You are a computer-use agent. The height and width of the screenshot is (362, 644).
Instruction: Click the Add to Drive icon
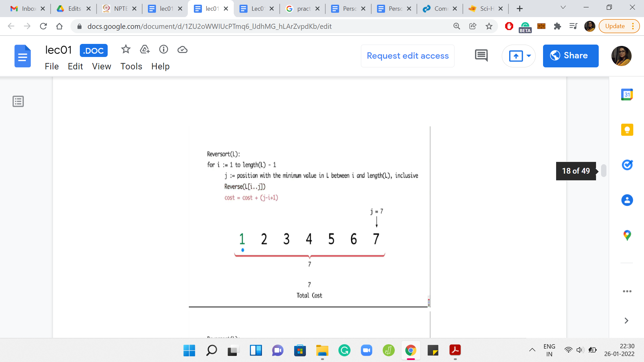(145, 50)
